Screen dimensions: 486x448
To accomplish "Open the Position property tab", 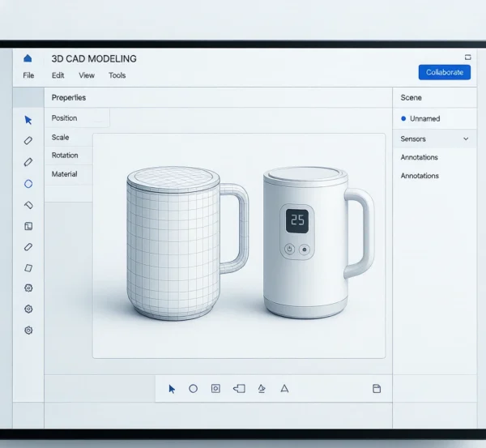I will (x=77, y=117).
